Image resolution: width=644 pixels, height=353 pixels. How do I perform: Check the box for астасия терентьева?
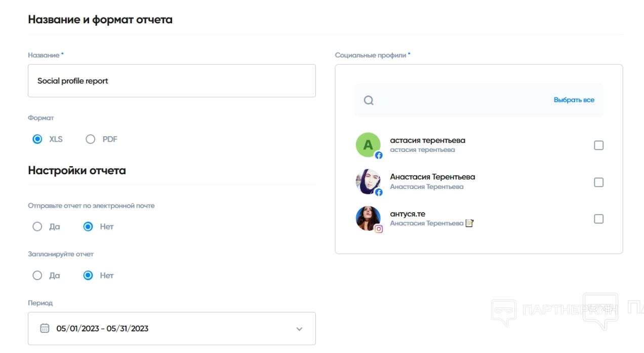(598, 145)
